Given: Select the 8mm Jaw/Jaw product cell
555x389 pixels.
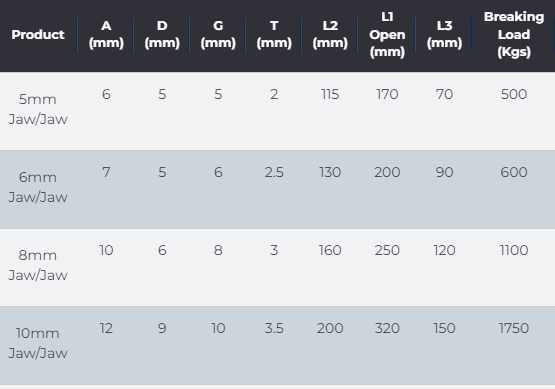Looking at the screenshot, I should pyautogui.click(x=38, y=265).
